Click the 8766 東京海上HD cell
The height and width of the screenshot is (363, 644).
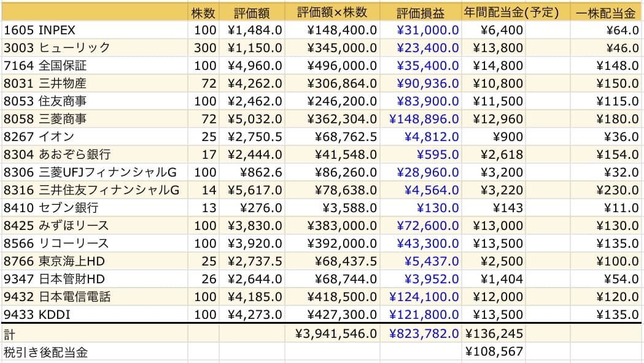(x=95, y=261)
